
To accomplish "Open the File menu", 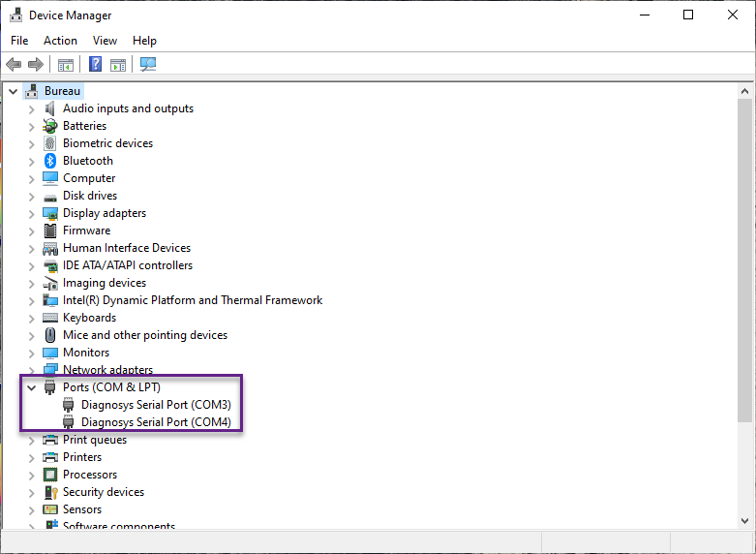I will click(x=19, y=41).
